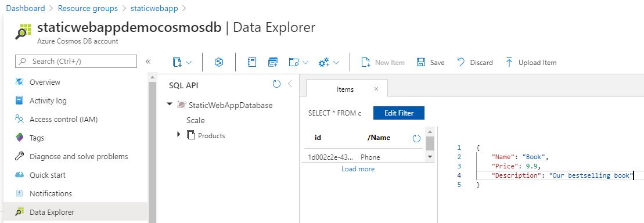Click the Overview icon in sidebar
This screenshot has width=644, height=223.
coord(19,82)
